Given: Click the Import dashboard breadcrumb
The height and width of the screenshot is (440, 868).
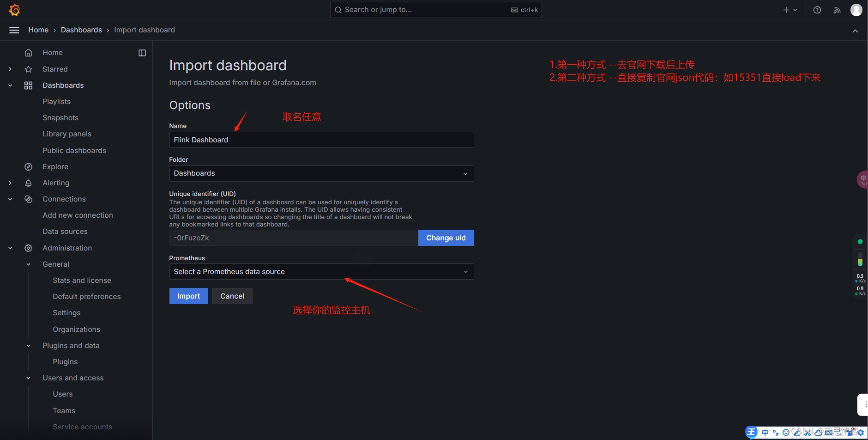Looking at the screenshot, I should (x=145, y=30).
